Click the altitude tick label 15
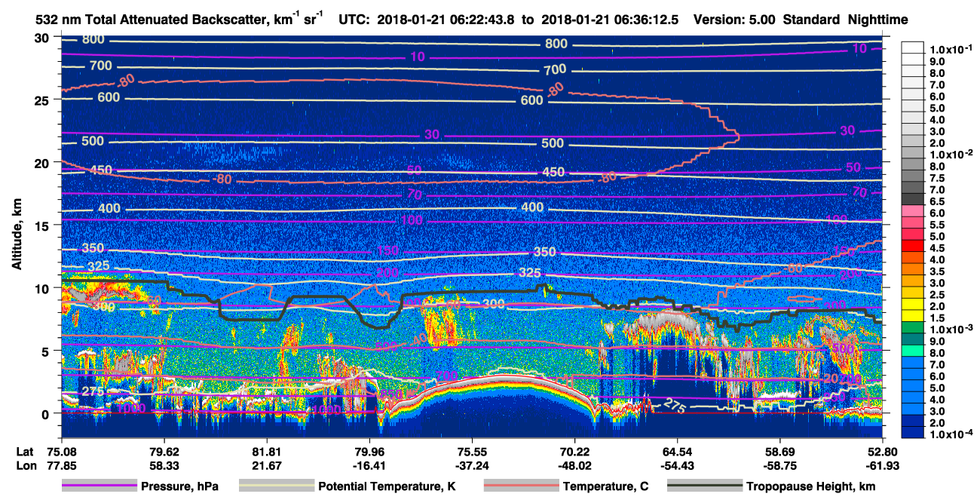Viewport: 980px width, 503px height. [44, 225]
